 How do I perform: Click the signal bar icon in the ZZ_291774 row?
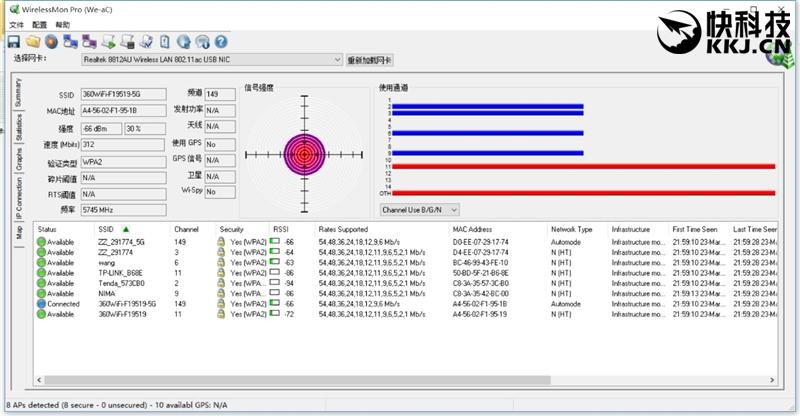[x=274, y=252]
